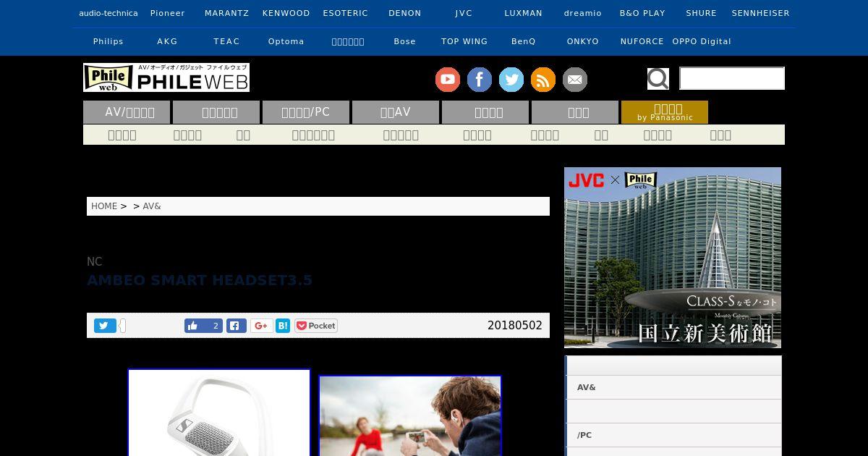868x456 pixels.
Task: Open dreamio brand link
Action: (x=583, y=13)
